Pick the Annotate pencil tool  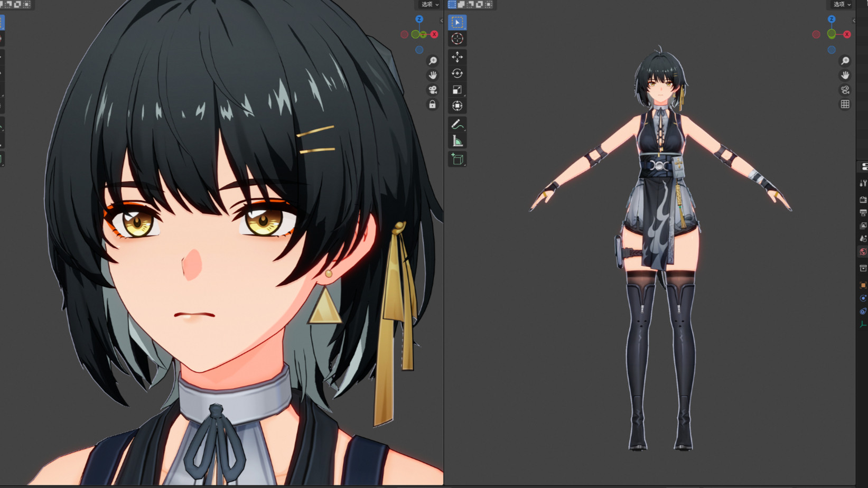[x=457, y=125]
